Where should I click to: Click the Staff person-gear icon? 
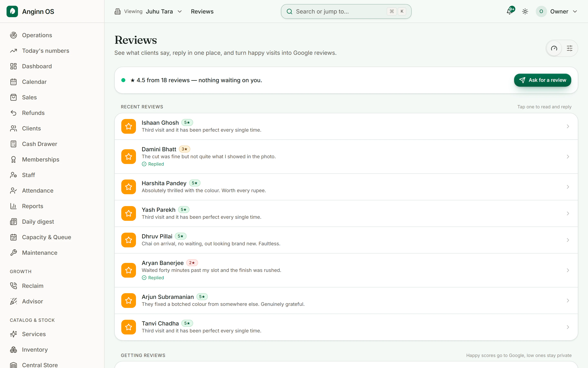click(x=14, y=175)
